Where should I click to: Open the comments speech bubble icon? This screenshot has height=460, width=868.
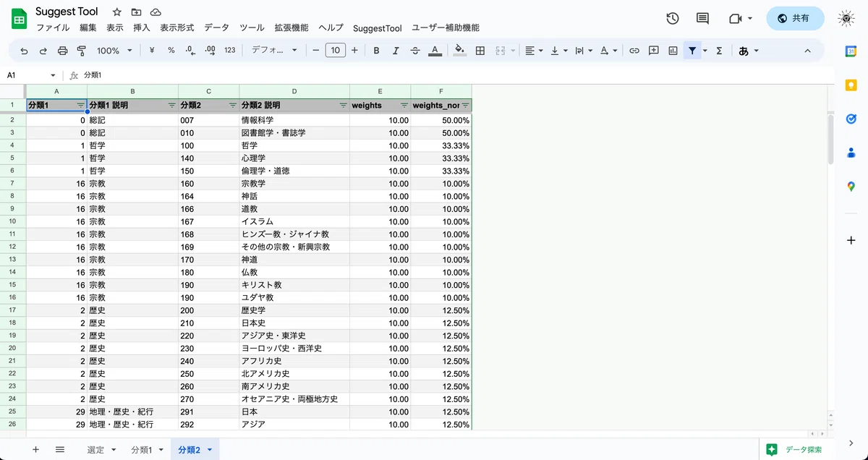(702, 19)
